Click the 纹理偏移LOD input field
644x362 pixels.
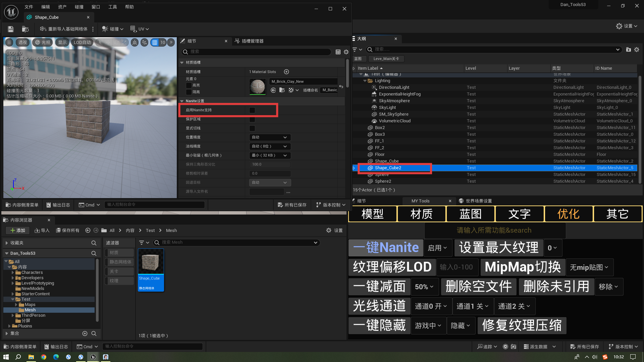pos(457,267)
